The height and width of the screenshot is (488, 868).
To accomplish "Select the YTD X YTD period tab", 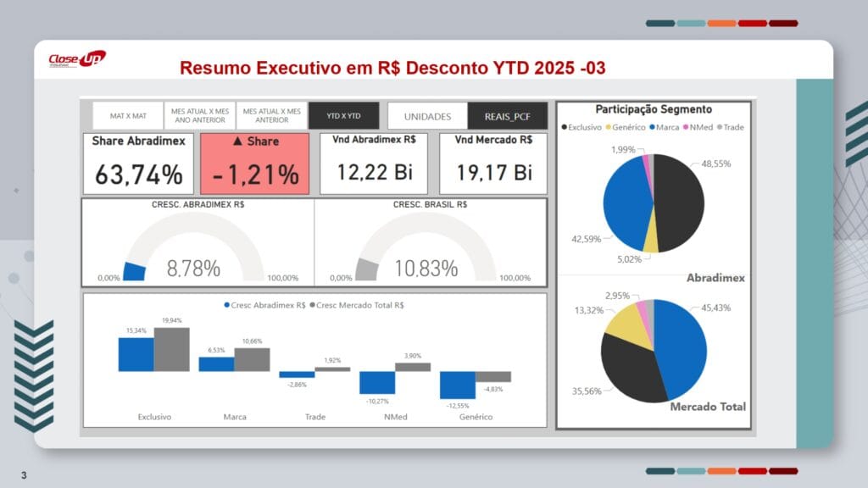I will click(x=344, y=115).
